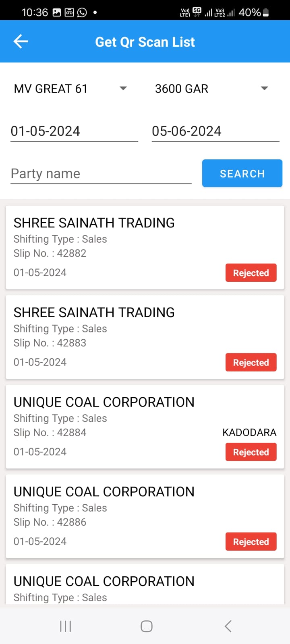Tap Rejected badge for slip 42884

(x=251, y=452)
